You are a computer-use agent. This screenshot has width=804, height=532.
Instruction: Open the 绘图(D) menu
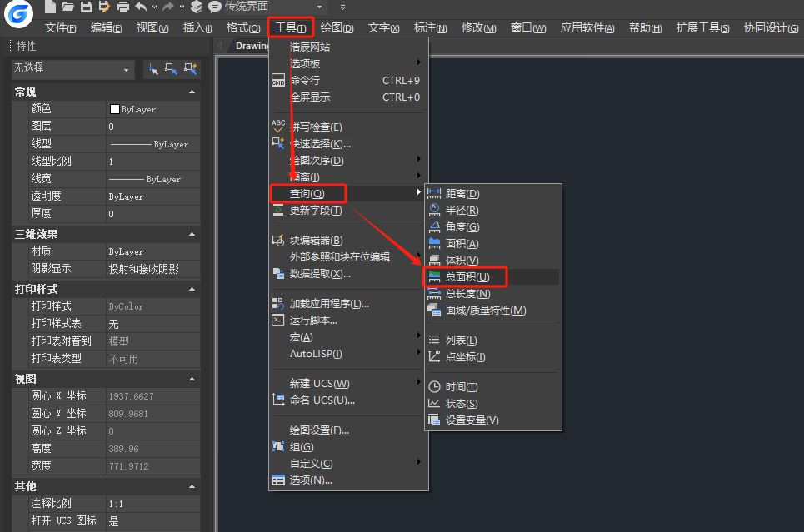click(x=337, y=28)
